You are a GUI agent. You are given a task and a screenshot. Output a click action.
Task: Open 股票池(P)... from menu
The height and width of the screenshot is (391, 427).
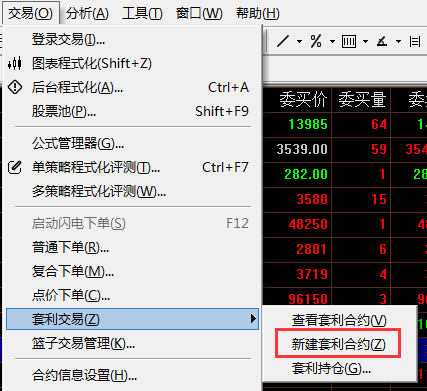point(132,111)
